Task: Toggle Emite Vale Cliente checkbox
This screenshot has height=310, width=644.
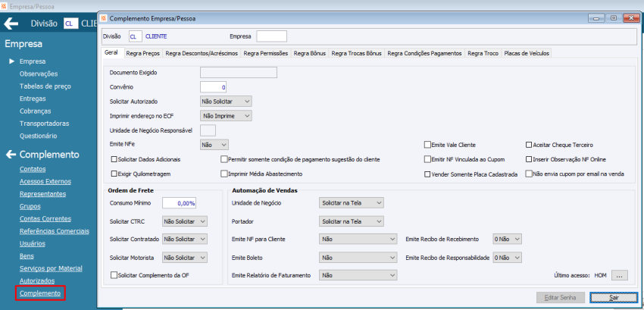Action: [427, 144]
